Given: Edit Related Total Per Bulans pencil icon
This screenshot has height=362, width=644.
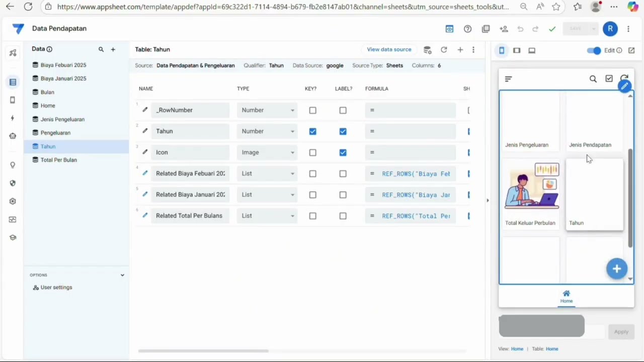Looking at the screenshot, I should (x=145, y=215).
